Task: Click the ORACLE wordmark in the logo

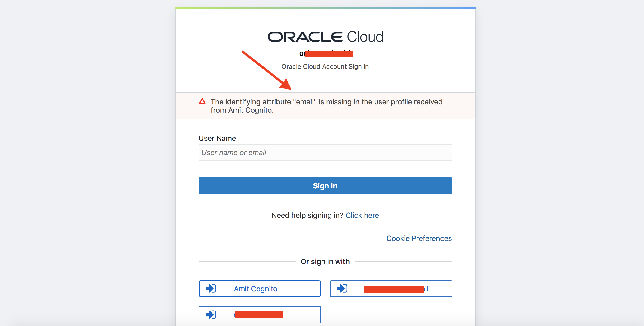Action: tap(305, 37)
